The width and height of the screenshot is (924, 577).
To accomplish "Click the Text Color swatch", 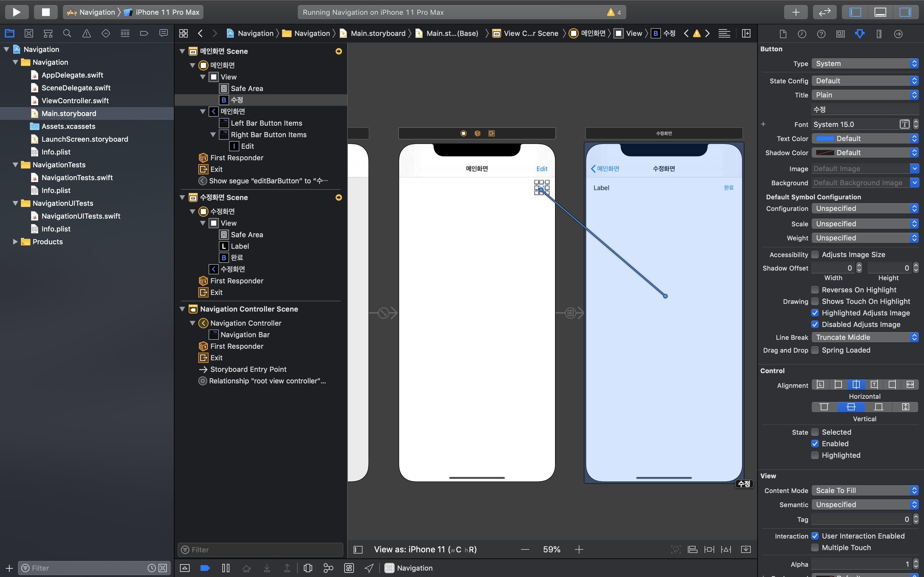I will coord(825,138).
